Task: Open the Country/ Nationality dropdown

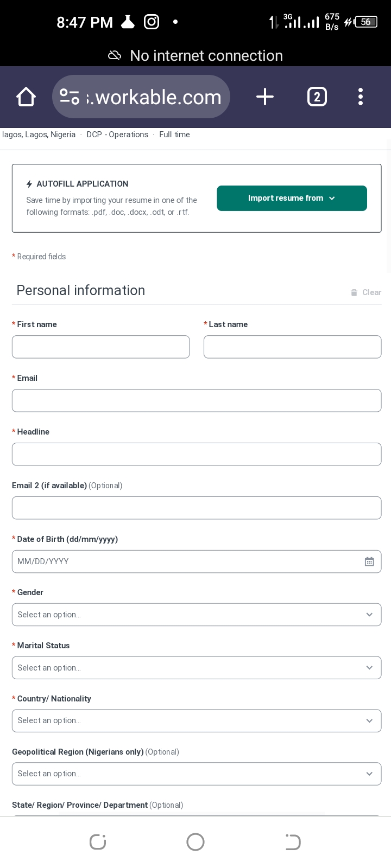Action: pyautogui.click(x=197, y=721)
